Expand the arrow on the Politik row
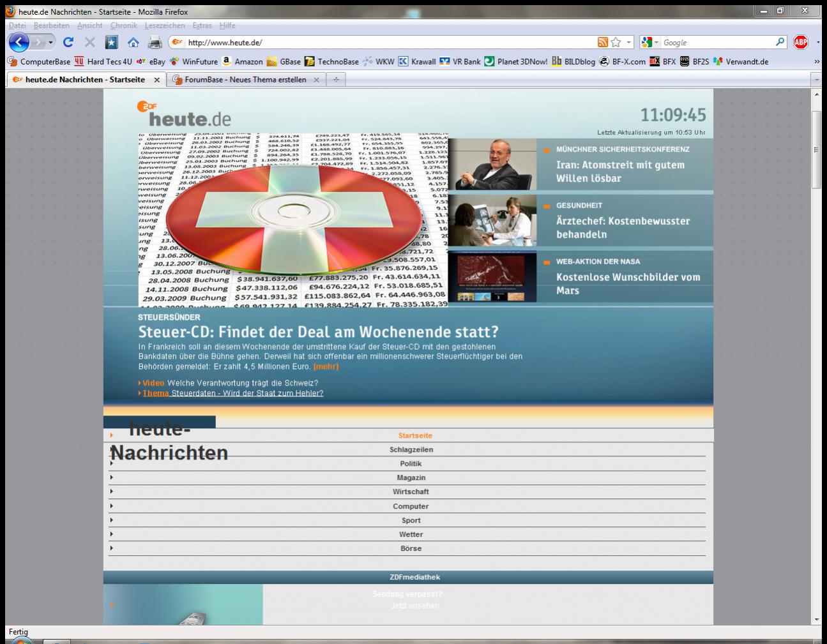The width and height of the screenshot is (827, 644). (x=111, y=463)
